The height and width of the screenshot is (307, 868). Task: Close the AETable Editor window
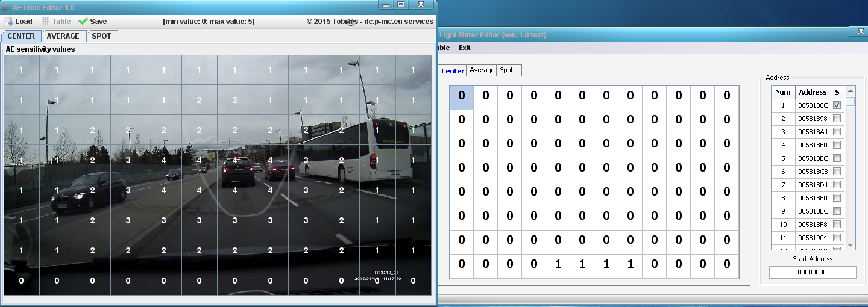(x=420, y=4)
